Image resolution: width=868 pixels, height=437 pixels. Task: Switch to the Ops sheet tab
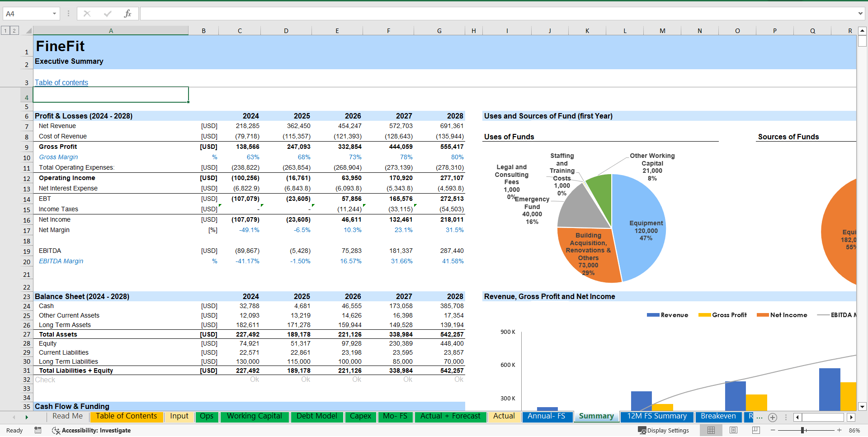[207, 416]
